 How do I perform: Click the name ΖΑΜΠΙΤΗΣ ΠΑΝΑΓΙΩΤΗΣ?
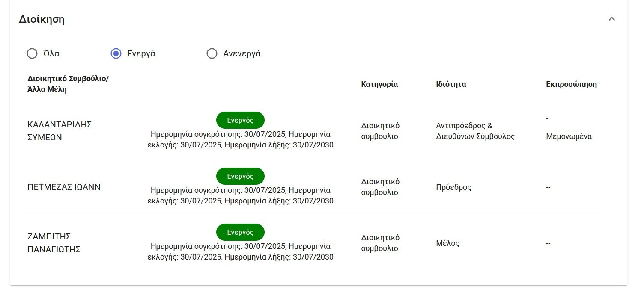(54, 243)
